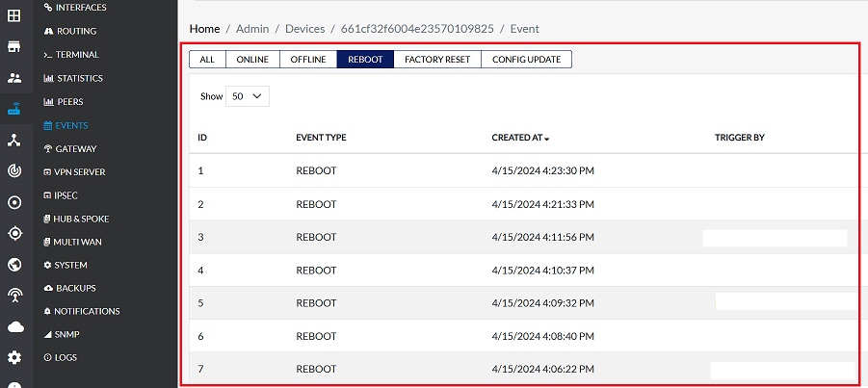
Task: Open the Show entries count dropdown
Action: (248, 96)
